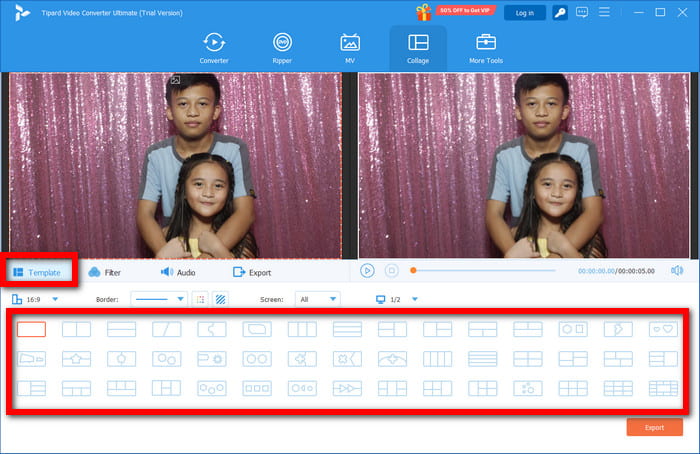
Task: Open the Screen 'All' dropdown
Action: coord(317,299)
